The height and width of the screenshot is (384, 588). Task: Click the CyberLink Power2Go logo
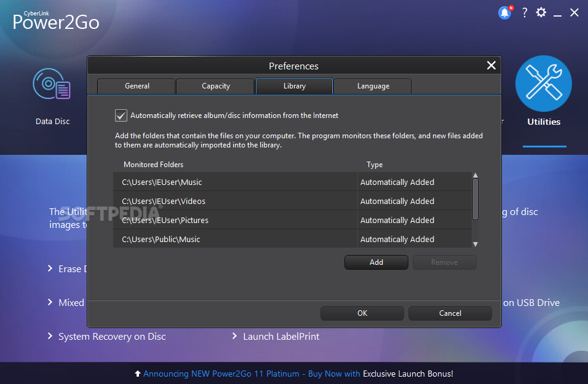56,21
